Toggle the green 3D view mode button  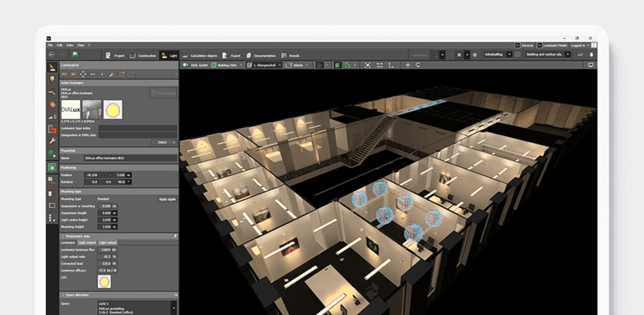(338, 64)
